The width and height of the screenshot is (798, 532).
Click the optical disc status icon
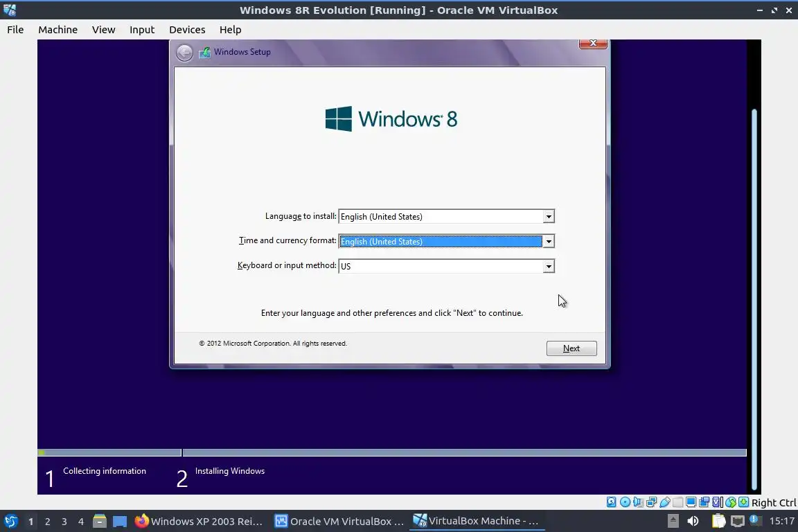click(x=625, y=502)
